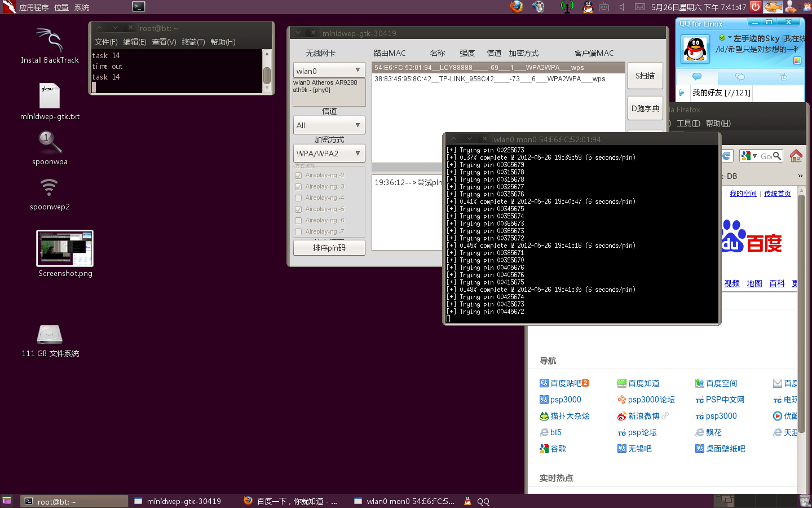Open the wlan0 wireless card dropdown
The width and height of the screenshot is (812, 508).
329,71
